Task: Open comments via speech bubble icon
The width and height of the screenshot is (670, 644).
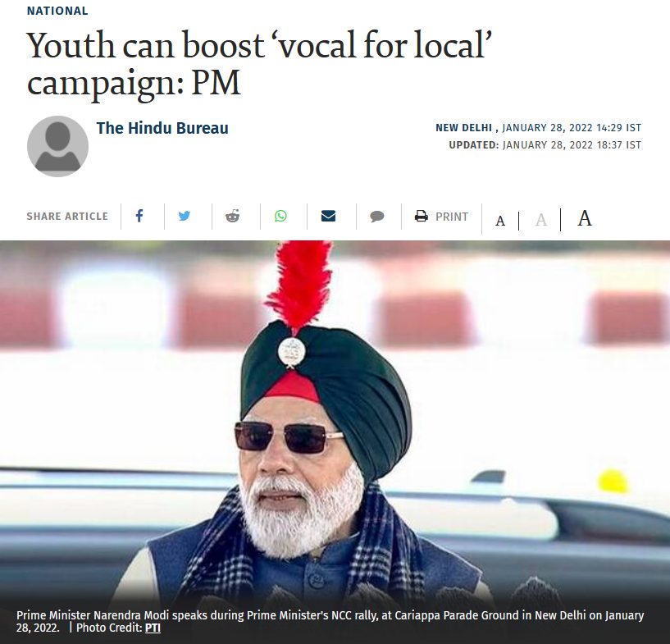Action: coord(377,217)
